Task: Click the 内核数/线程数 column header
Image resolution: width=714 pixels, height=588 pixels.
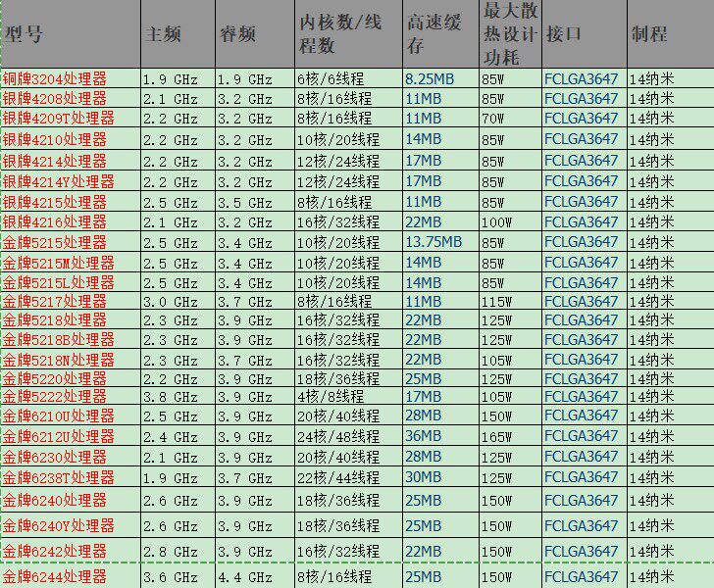Action: [x=349, y=34]
